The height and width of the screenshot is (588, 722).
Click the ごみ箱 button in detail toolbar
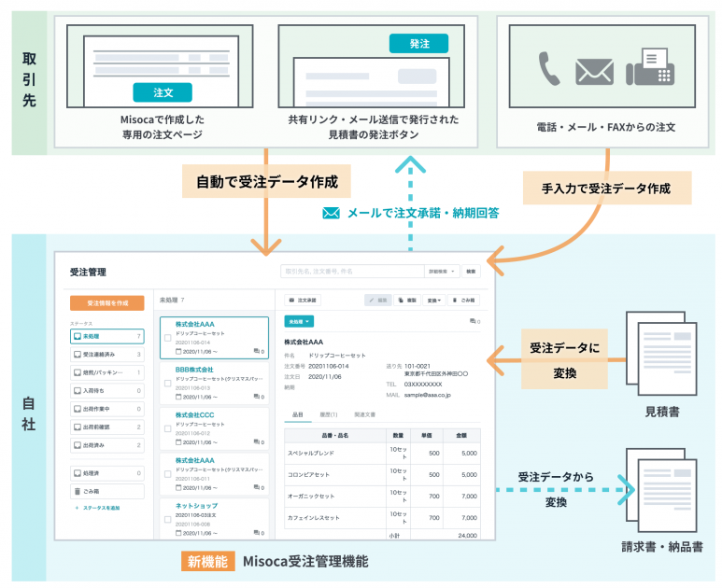pos(463,301)
